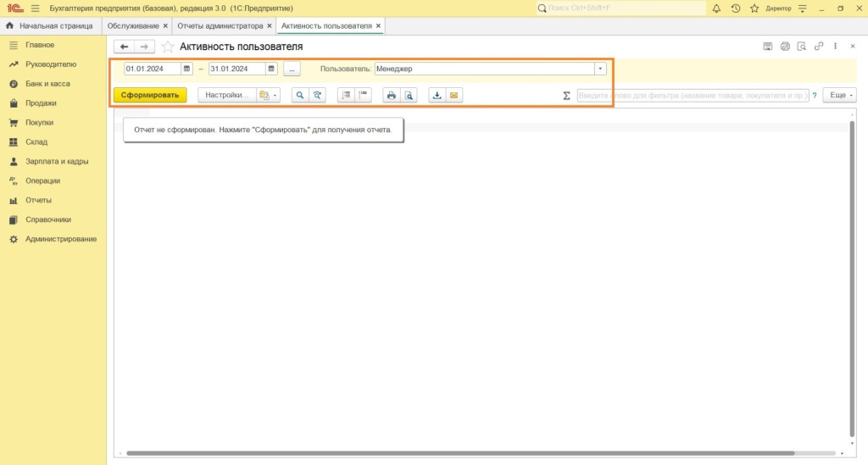Click the horizontal scrollbar at report bottom
Screen dimensions: 868x465
point(458,453)
